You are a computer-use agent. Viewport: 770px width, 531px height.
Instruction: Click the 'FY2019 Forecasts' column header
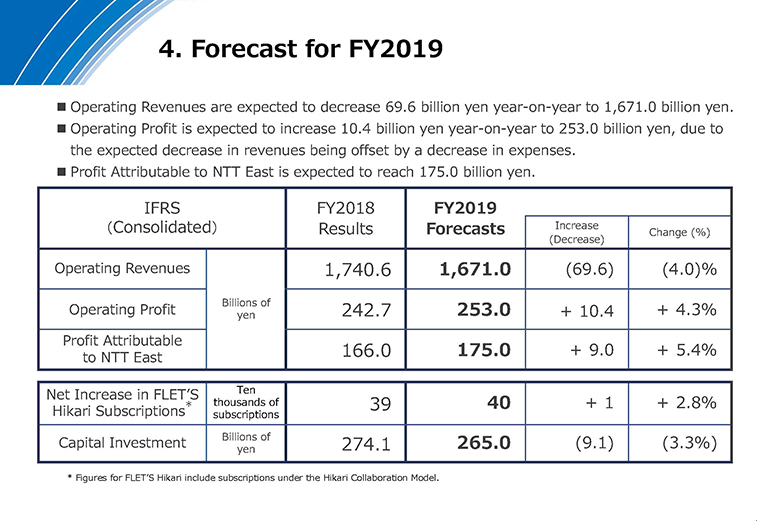click(465, 218)
